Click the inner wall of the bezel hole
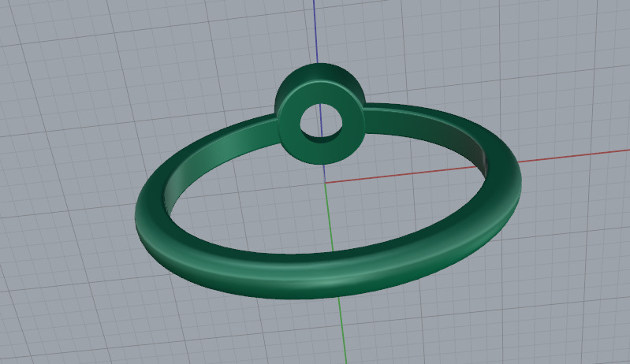The width and height of the screenshot is (630, 364). point(322,137)
